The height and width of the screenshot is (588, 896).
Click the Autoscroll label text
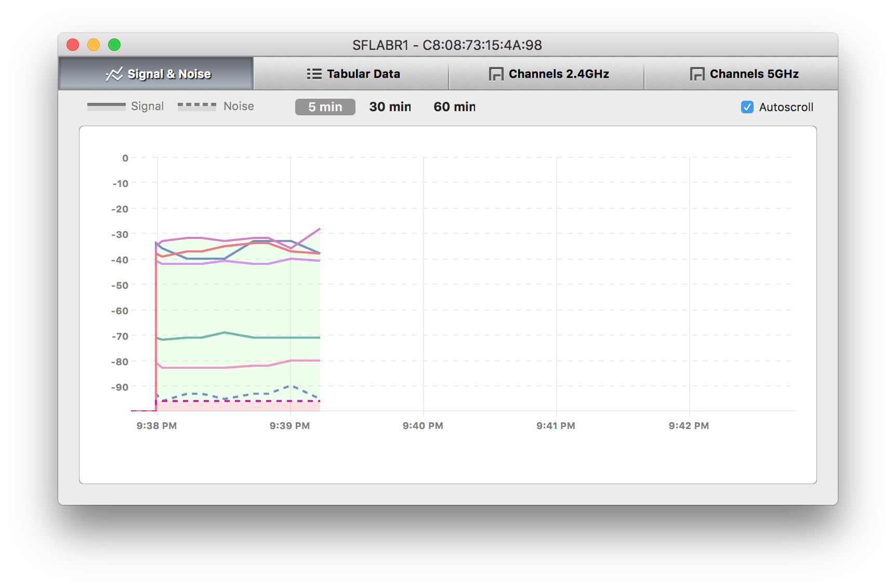(786, 107)
